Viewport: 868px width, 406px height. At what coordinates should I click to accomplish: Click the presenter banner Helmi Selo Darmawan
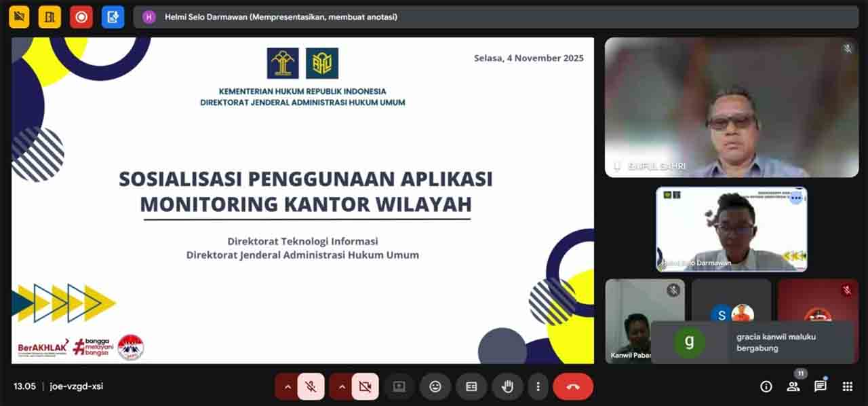(x=281, y=17)
